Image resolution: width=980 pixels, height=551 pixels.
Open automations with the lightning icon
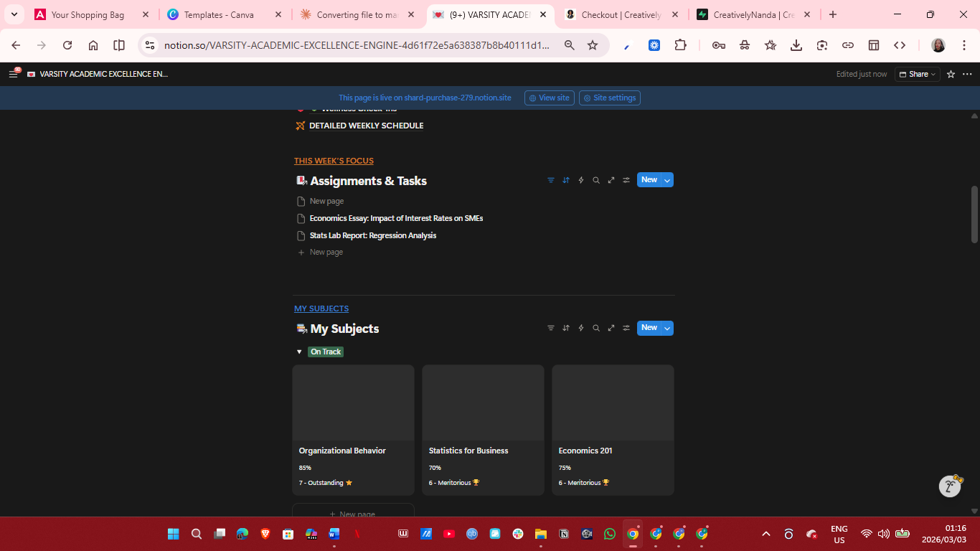[x=580, y=179]
